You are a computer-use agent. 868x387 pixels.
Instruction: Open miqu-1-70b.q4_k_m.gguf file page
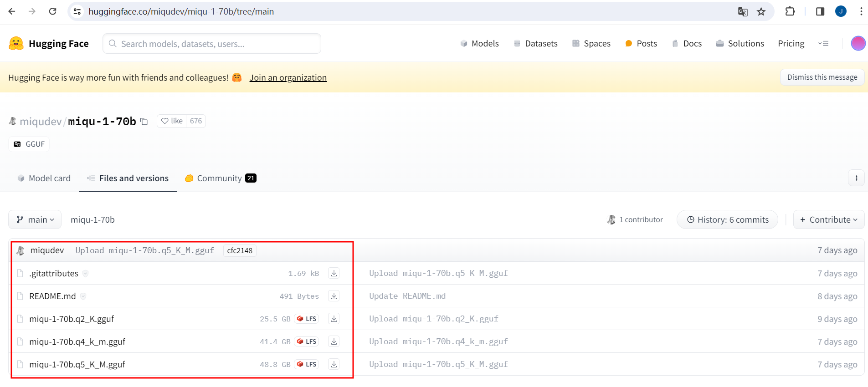77,341
